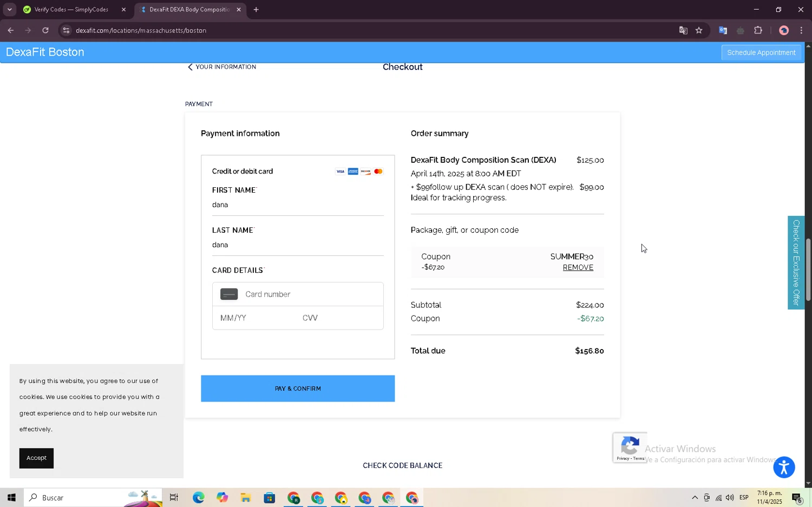Accept the cookies notice
Image resolution: width=812 pixels, height=507 pixels.
tap(36, 458)
